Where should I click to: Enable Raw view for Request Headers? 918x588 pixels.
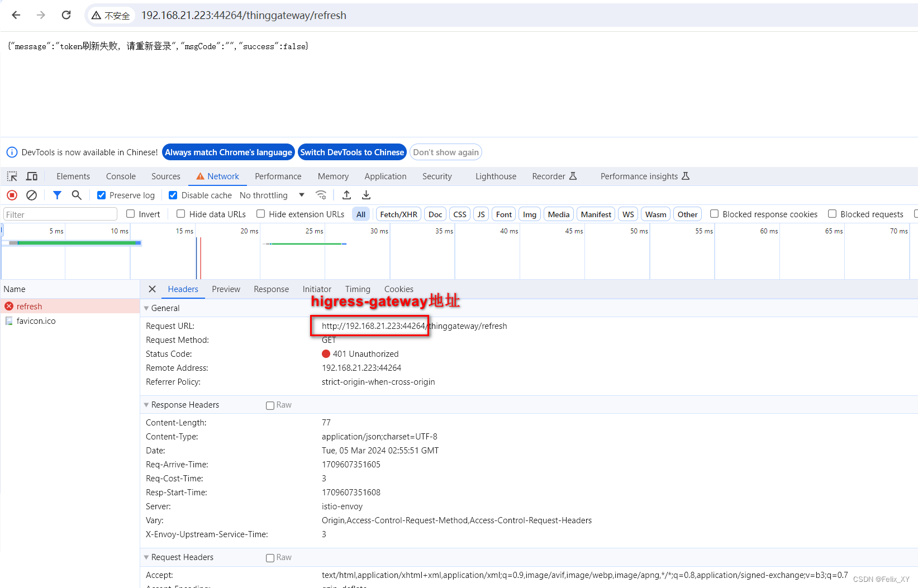pos(270,558)
